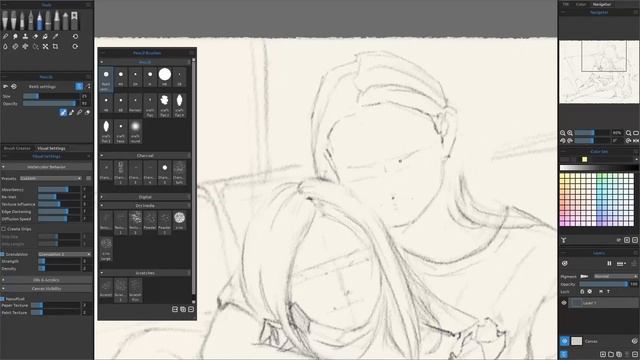Click the zoom in magnifier in Navigator
640x360 pixels.
[570, 133]
